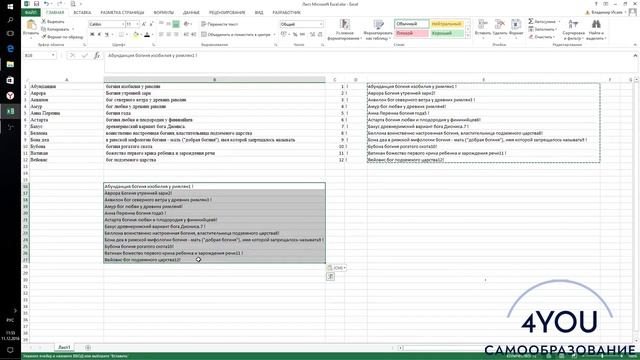Toggle top vertical alignment
The image size is (640, 360).
tap(161, 24)
